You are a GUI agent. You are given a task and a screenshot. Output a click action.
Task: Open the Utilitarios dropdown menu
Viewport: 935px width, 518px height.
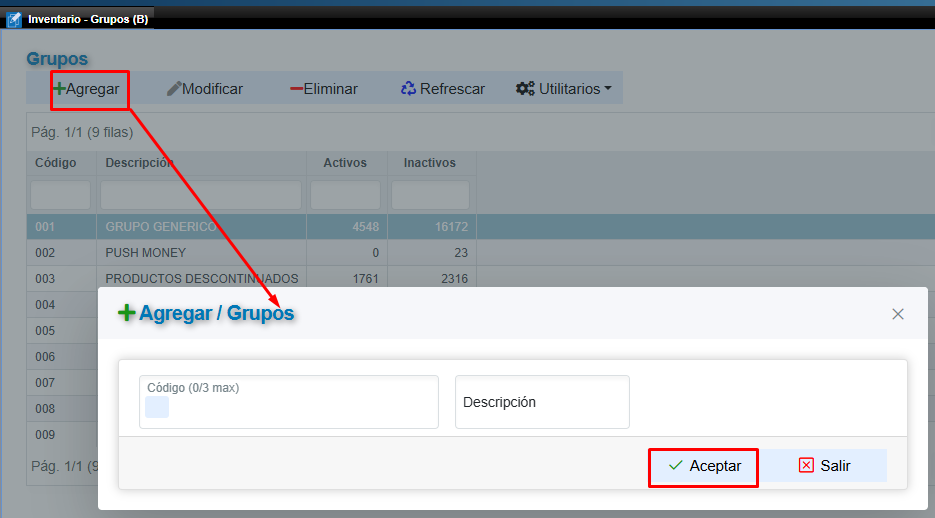[x=564, y=89]
